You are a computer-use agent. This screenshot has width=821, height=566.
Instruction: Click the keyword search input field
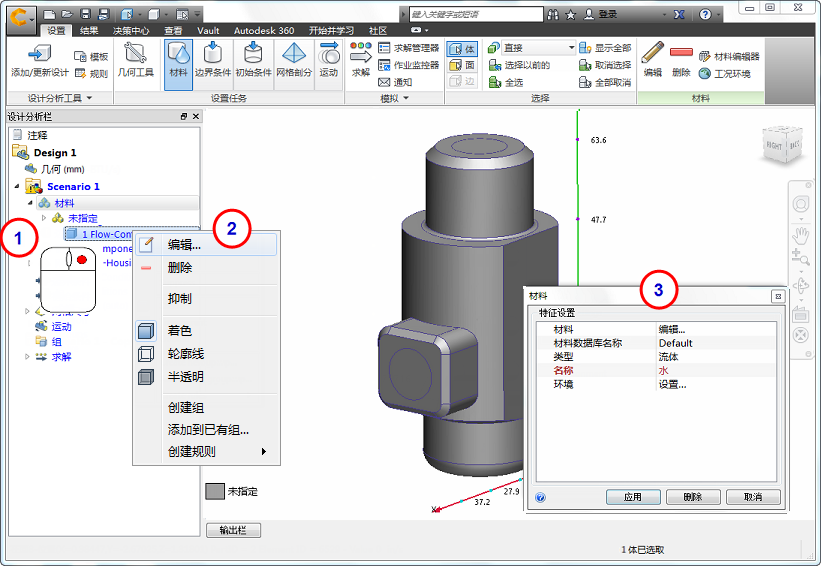[x=476, y=15]
